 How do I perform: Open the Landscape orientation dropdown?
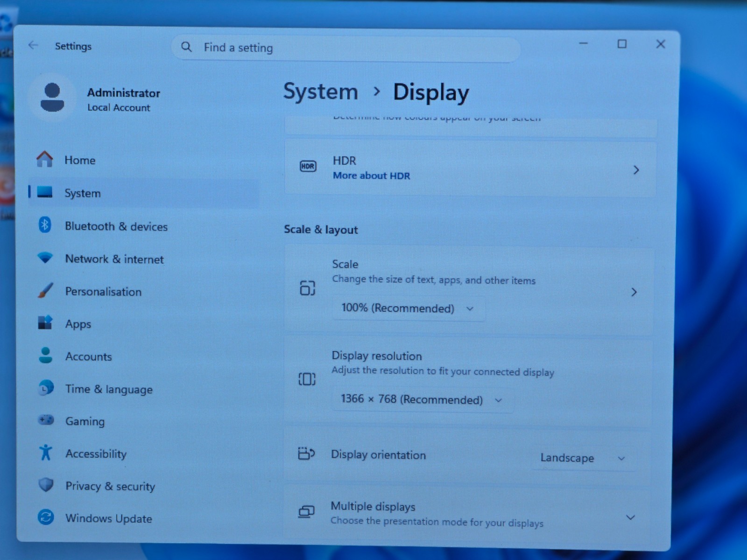point(583,458)
